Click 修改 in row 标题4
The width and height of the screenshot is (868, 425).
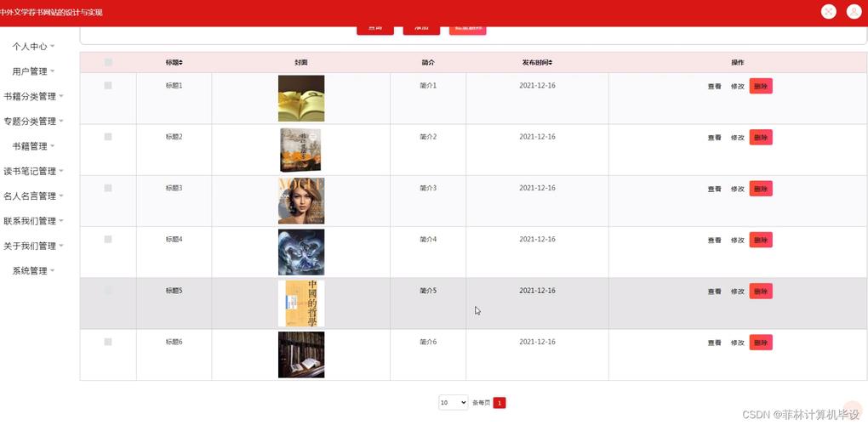[x=737, y=241]
